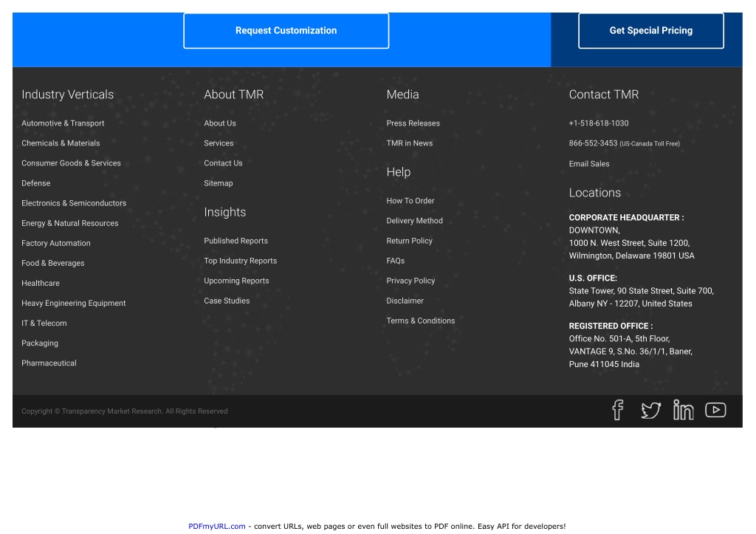Click the CORPORATE HEADQUARTER label

626,218
